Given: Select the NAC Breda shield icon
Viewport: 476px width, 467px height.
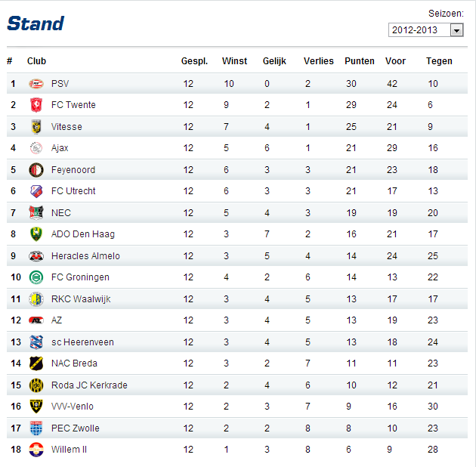Looking at the screenshot, I should (x=36, y=363).
